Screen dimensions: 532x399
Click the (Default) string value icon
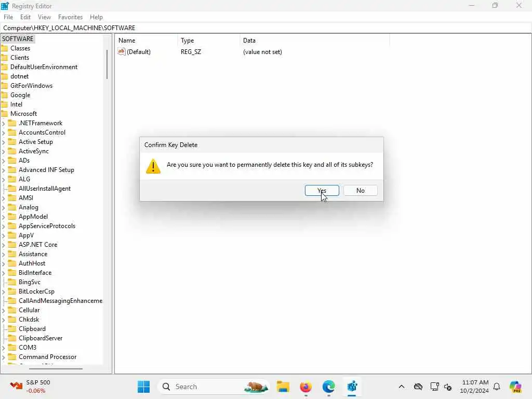[x=122, y=51]
